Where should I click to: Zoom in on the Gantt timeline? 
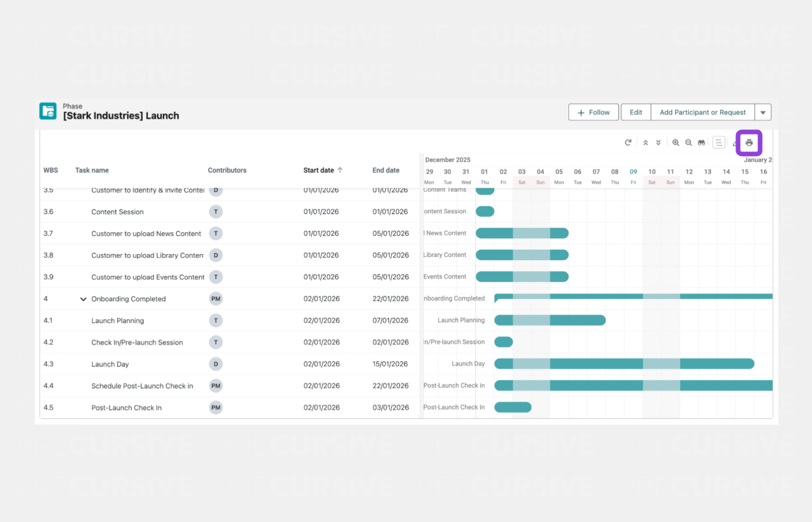[x=676, y=143]
